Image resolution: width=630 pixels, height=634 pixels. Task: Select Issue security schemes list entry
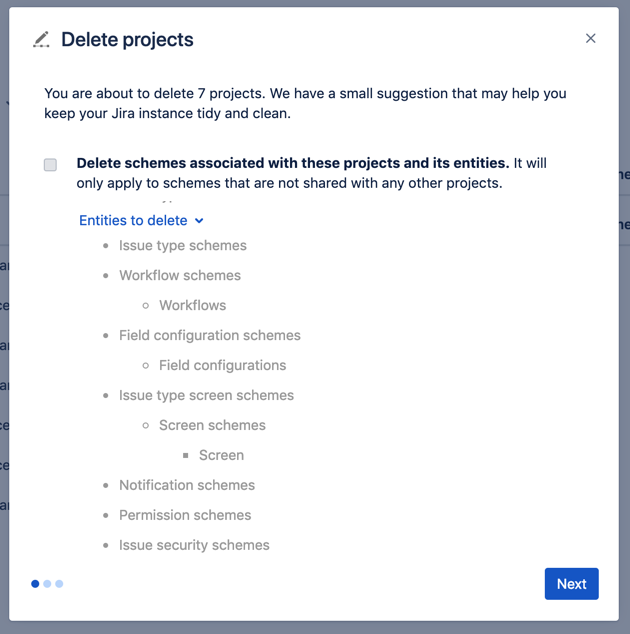pyautogui.click(x=194, y=545)
